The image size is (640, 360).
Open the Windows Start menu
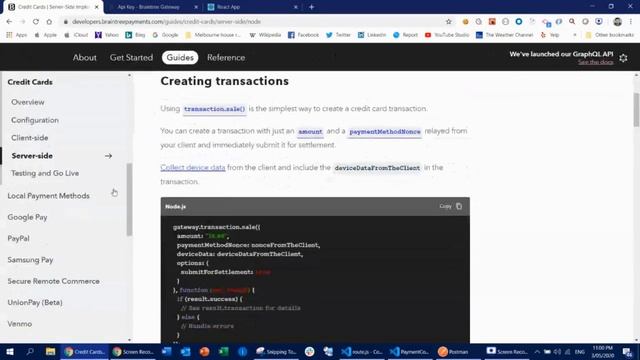tap(10, 351)
